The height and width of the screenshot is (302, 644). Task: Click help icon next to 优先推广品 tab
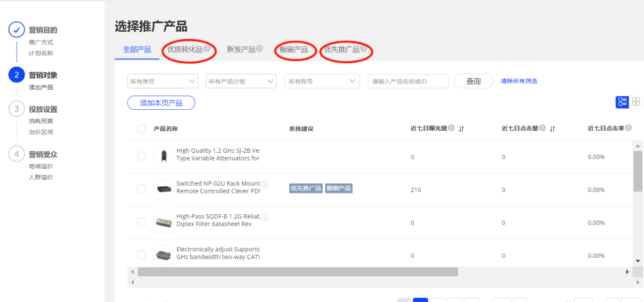364,48
